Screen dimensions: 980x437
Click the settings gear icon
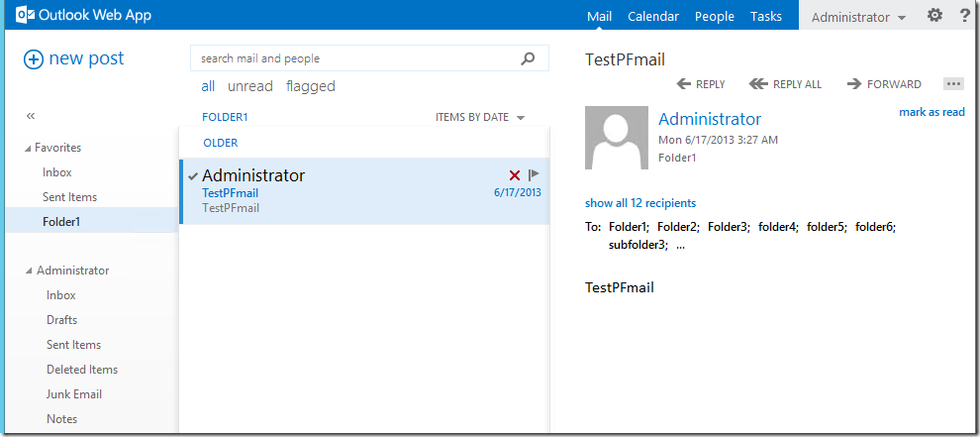[x=934, y=16]
